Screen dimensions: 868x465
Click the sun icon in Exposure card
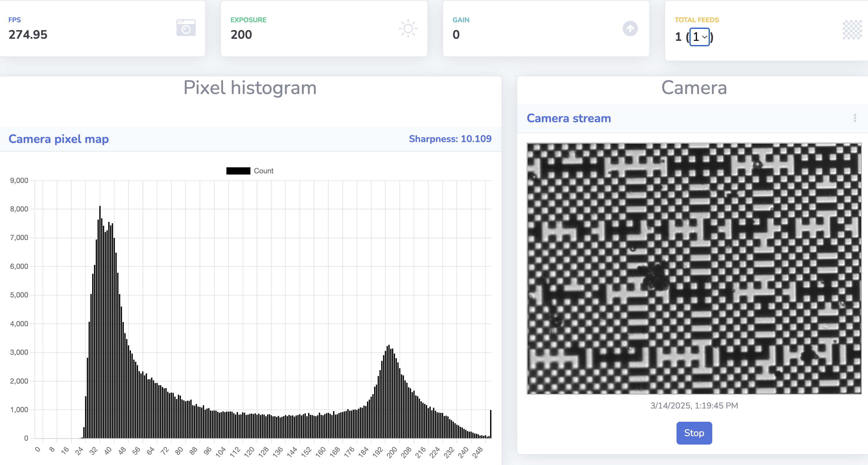408,29
